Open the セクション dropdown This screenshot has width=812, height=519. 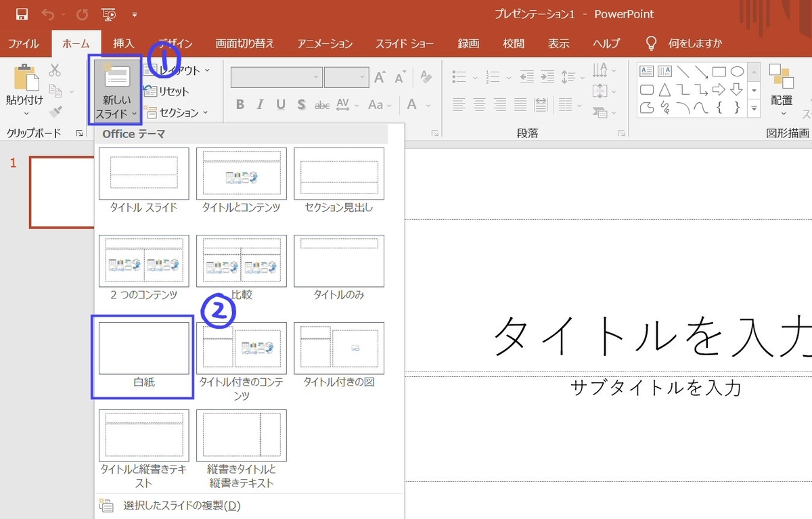pos(177,113)
